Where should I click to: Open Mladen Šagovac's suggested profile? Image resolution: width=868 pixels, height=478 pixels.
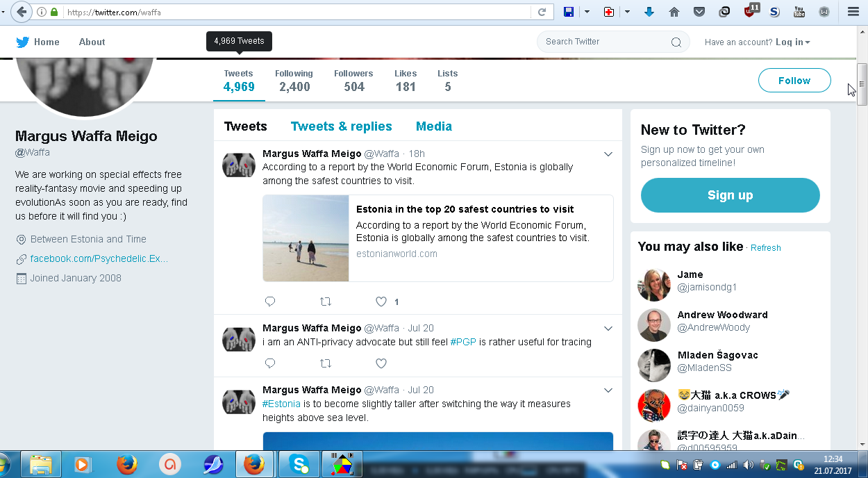click(x=718, y=355)
